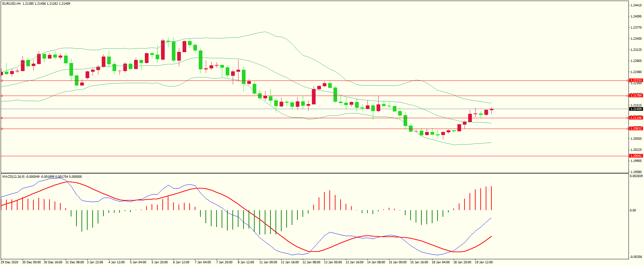The width and height of the screenshot is (644, 266).
Task: Click the MACD(12,26,9) indicator label
Action: coord(13,177)
